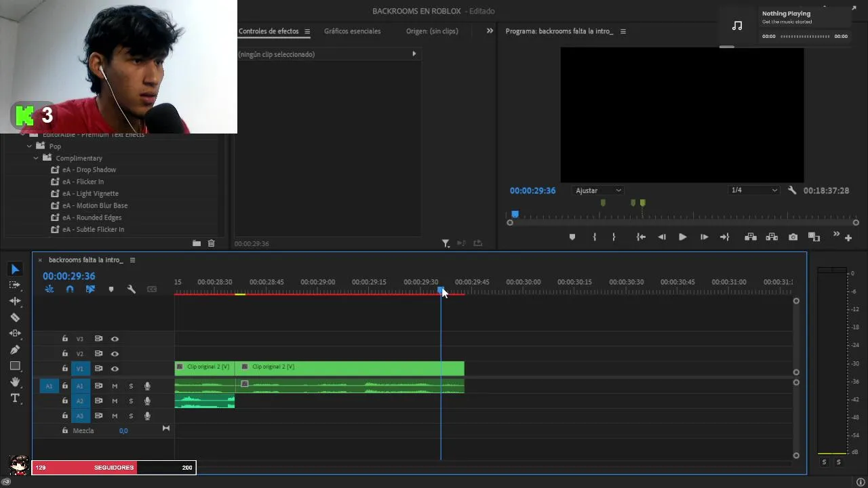This screenshot has height=488, width=868.
Task: Select eA - Motion Blur Base preset
Action: pos(94,205)
